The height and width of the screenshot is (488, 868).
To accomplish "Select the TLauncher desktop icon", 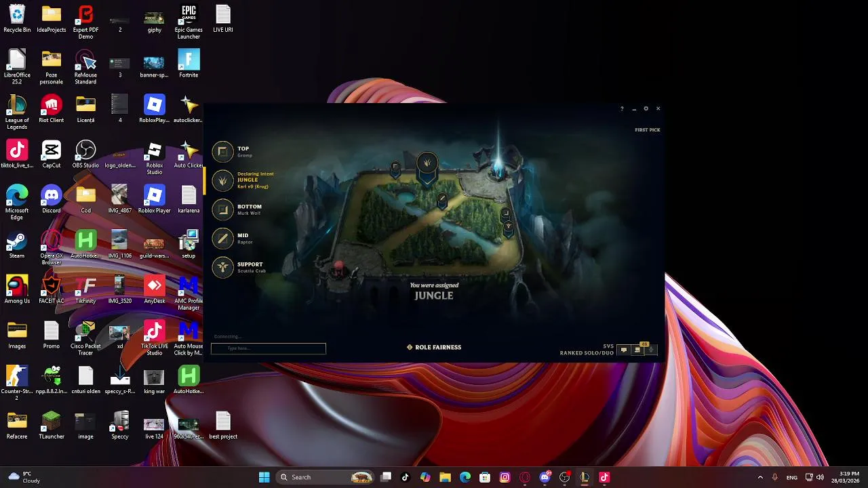I will point(52,425).
